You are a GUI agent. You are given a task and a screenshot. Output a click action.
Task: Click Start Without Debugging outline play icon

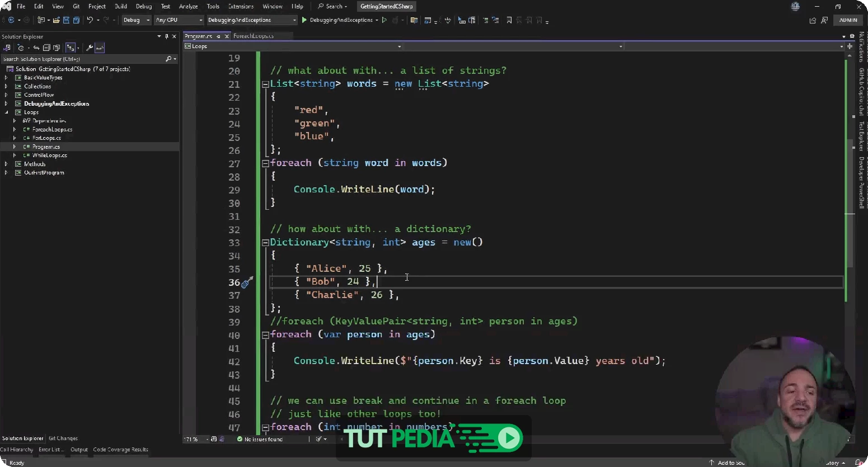384,20
